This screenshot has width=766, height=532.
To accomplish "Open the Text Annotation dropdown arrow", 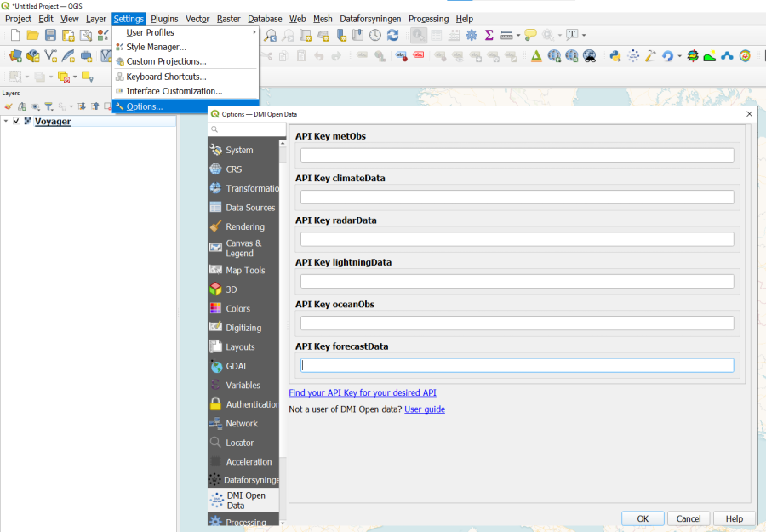I will tap(586, 36).
